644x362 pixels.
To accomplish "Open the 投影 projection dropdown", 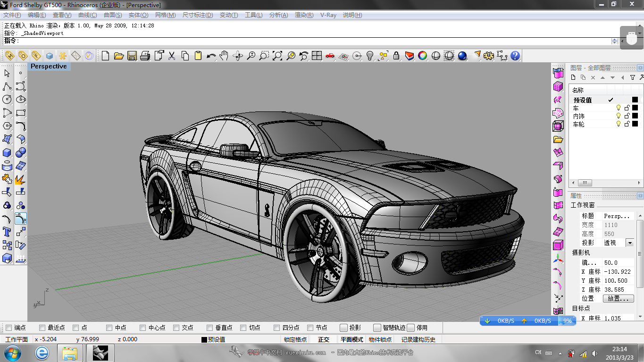I will coord(630,243).
